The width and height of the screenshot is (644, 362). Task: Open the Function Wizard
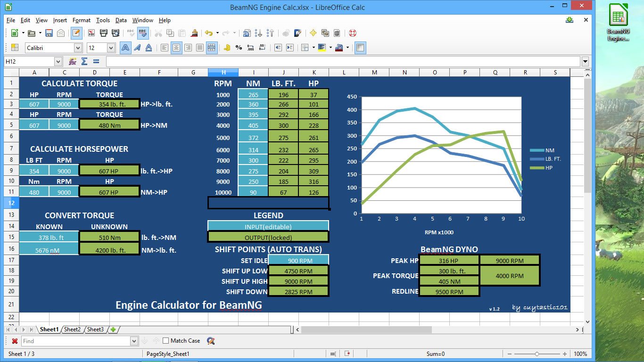click(73, 61)
